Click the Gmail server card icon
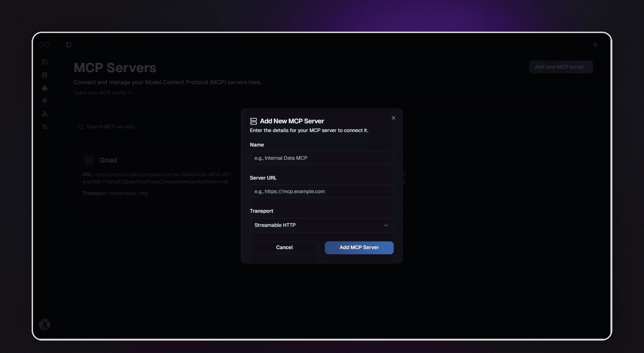This screenshot has width=644, height=353. tap(89, 160)
